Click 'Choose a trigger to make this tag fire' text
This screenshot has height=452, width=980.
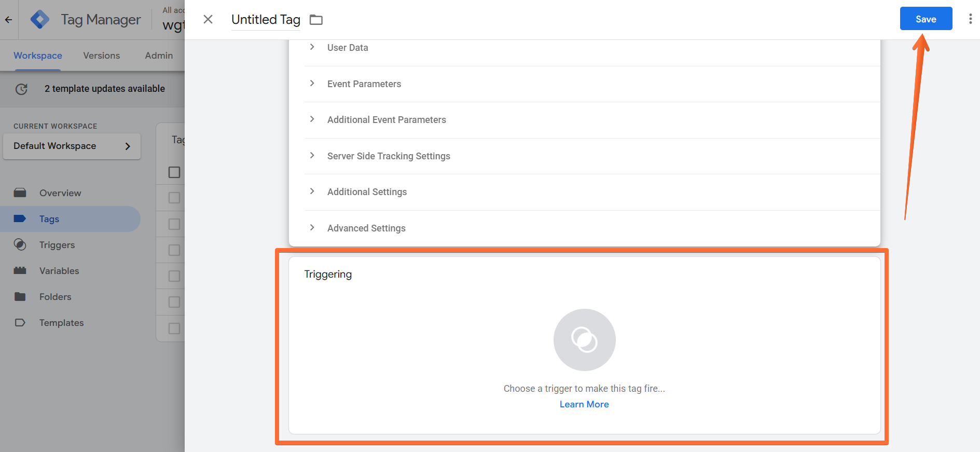(584, 389)
